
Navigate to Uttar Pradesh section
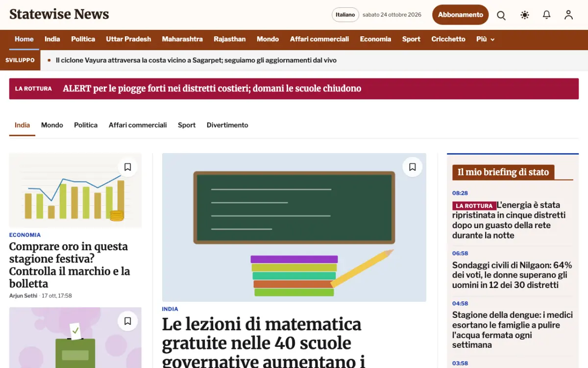pos(128,39)
